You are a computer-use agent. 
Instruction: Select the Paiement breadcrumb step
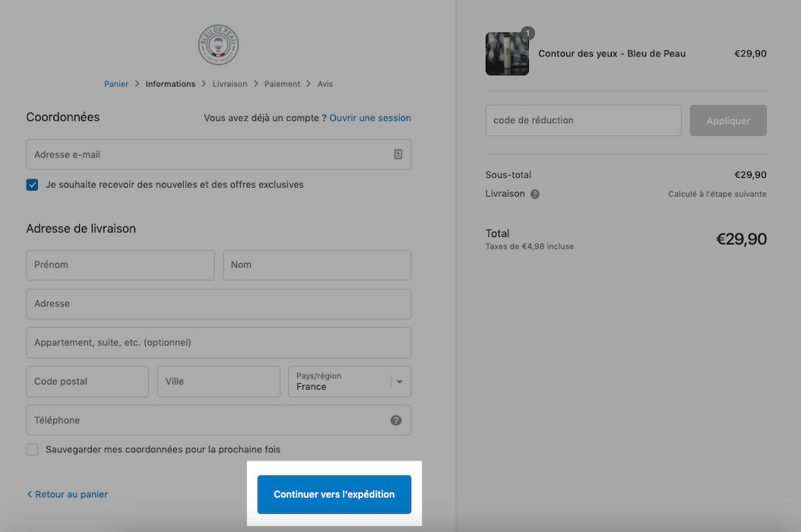282,84
